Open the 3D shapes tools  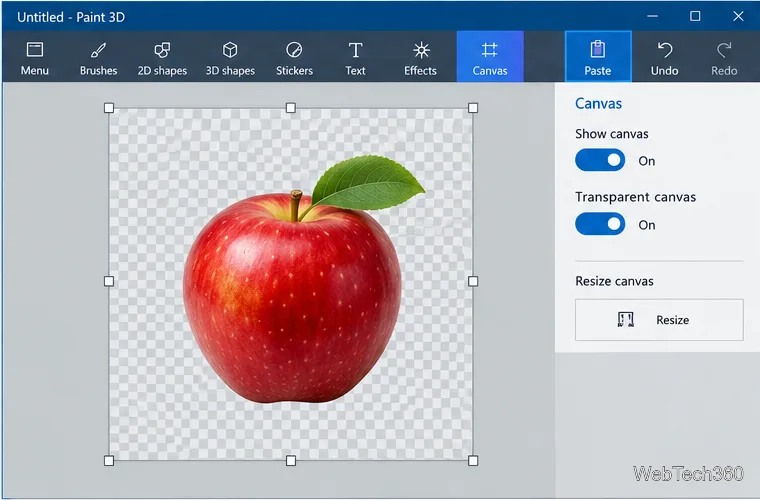[x=230, y=57]
